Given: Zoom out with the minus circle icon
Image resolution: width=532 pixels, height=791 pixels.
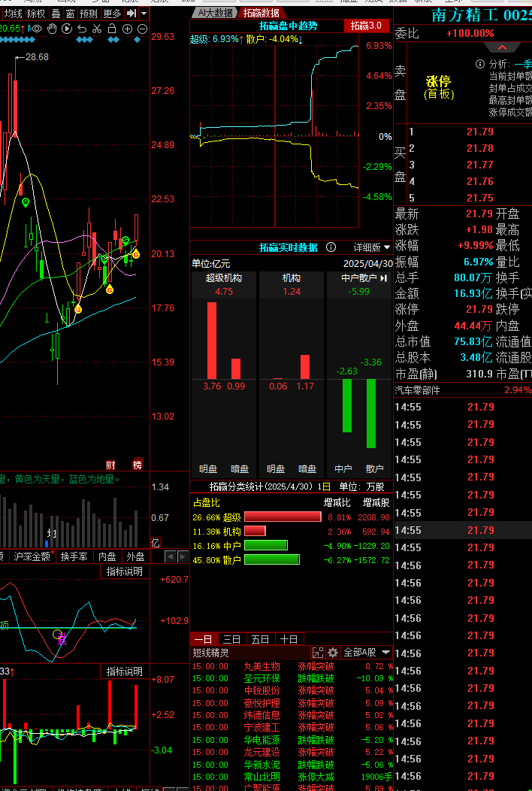Looking at the screenshot, I should pyautogui.click(x=142, y=29).
